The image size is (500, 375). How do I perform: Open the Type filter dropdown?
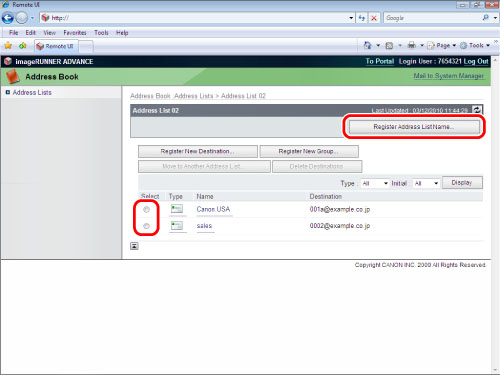click(x=375, y=183)
